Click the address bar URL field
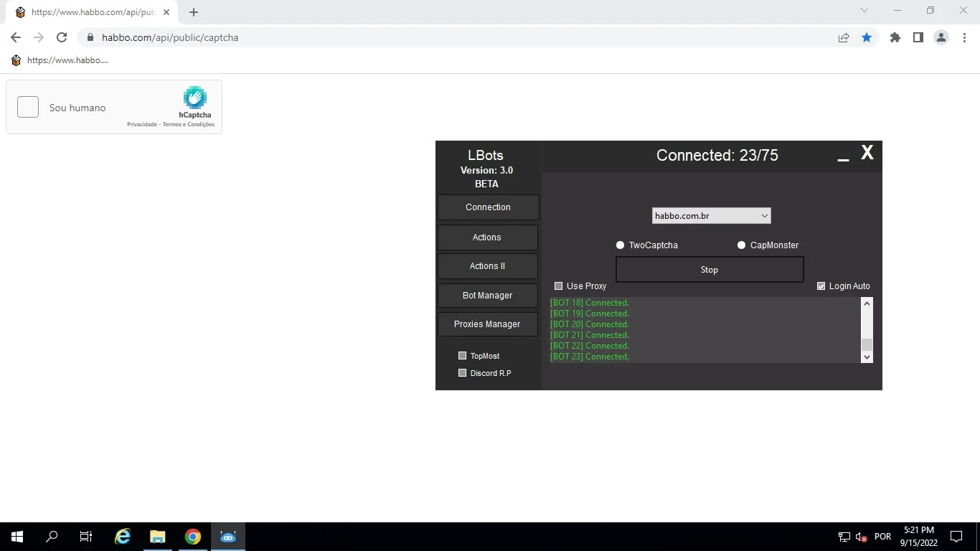Image resolution: width=980 pixels, height=551 pixels. (459, 37)
